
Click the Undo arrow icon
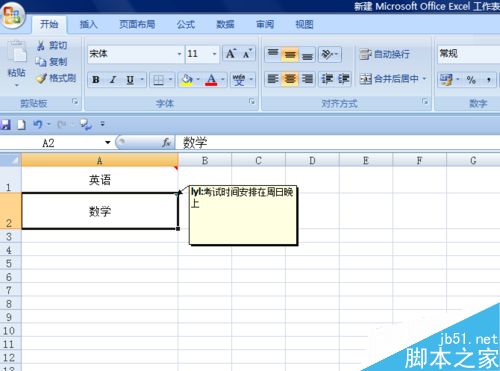pyautogui.click(x=37, y=125)
